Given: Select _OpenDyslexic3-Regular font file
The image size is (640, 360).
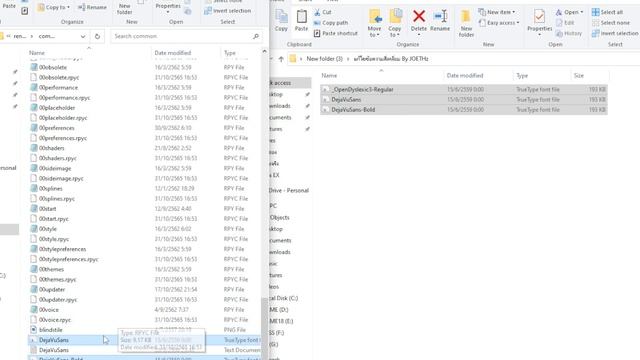Looking at the screenshot, I should tap(464, 89).
